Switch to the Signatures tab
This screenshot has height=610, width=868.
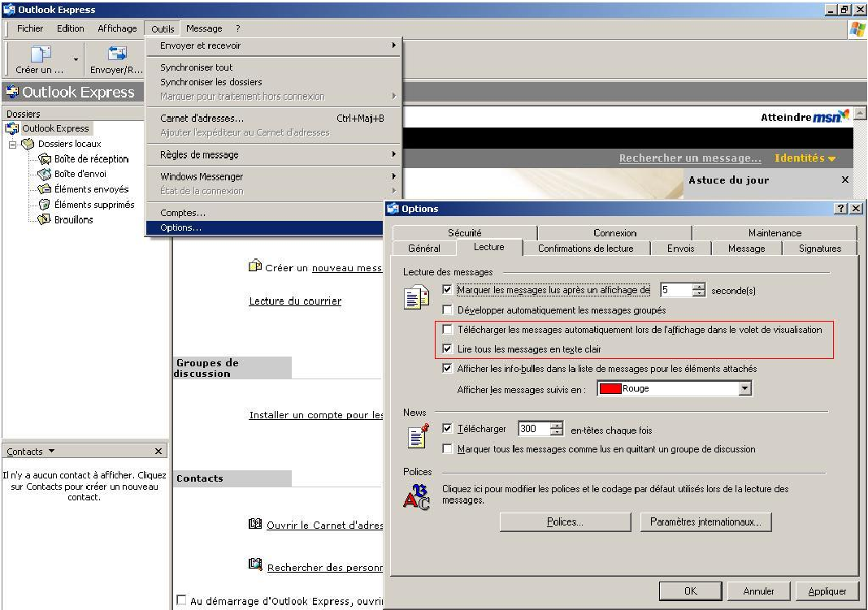820,249
